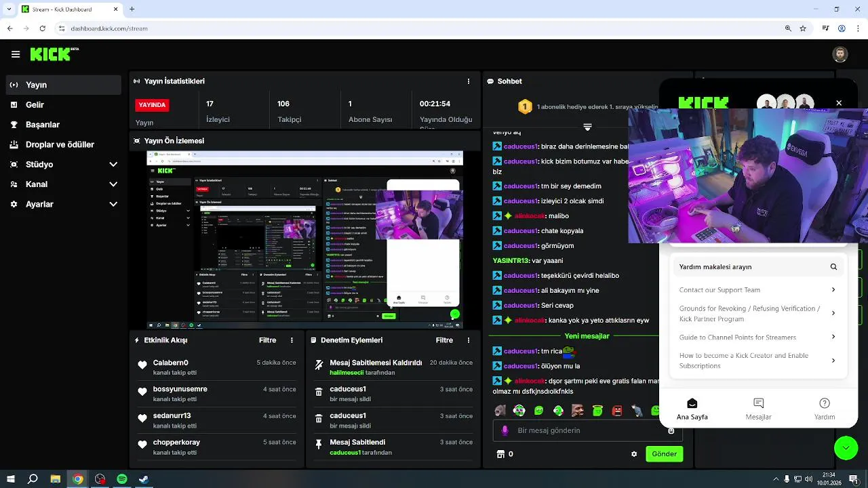The height and width of the screenshot is (488, 868).
Task: Open Filtre dropdown in Denetim Eylemleri
Action: [444, 340]
